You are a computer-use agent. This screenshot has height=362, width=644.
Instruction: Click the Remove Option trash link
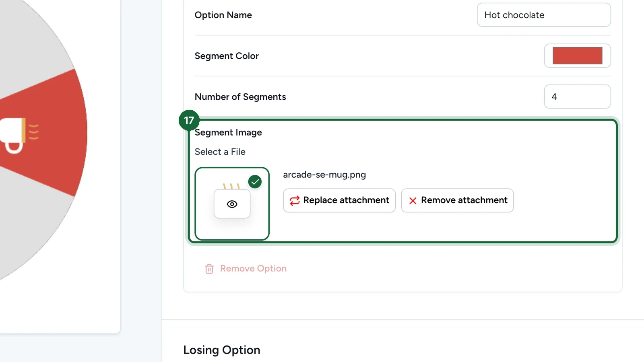pyautogui.click(x=246, y=269)
